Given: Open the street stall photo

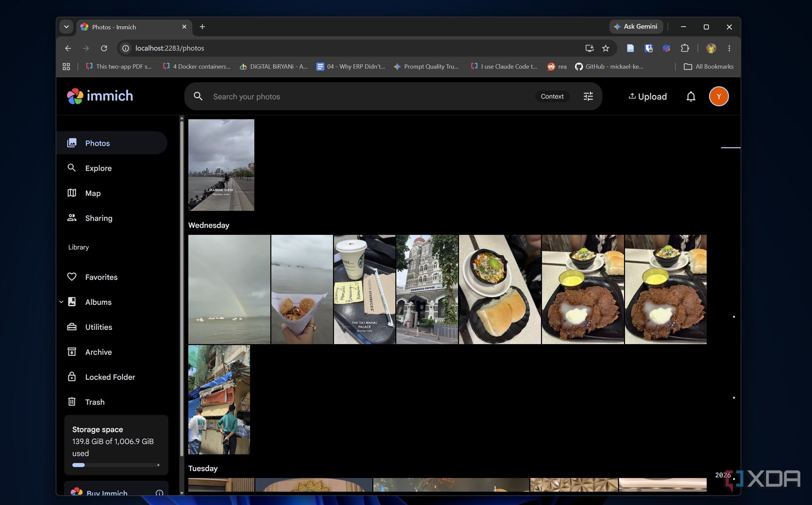Looking at the screenshot, I should point(219,399).
